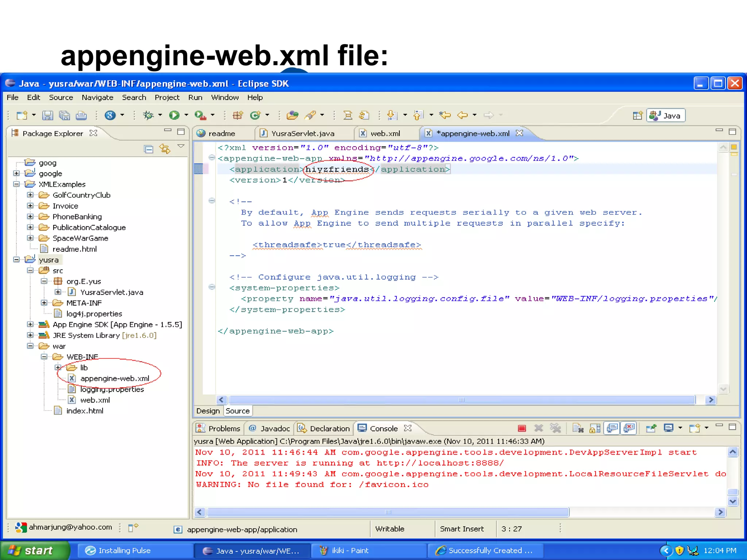Collapse the yusra project node
The image size is (747, 560).
click(16, 259)
